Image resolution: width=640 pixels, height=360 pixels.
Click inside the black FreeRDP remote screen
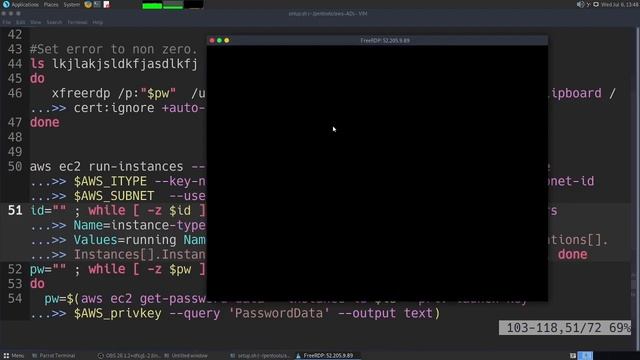(x=377, y=173)
